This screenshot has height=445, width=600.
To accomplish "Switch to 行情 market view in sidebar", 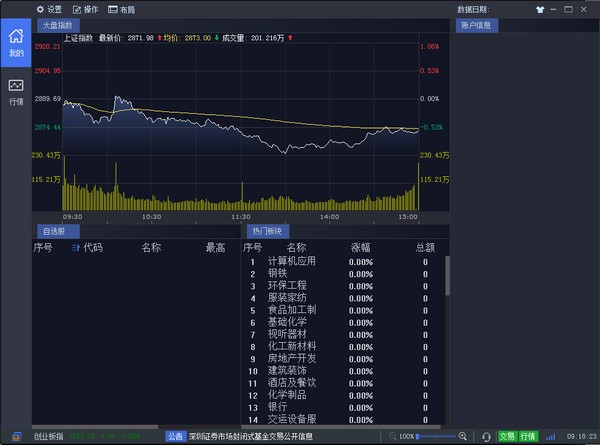I will pyautogui.click(x=15, y=91).
